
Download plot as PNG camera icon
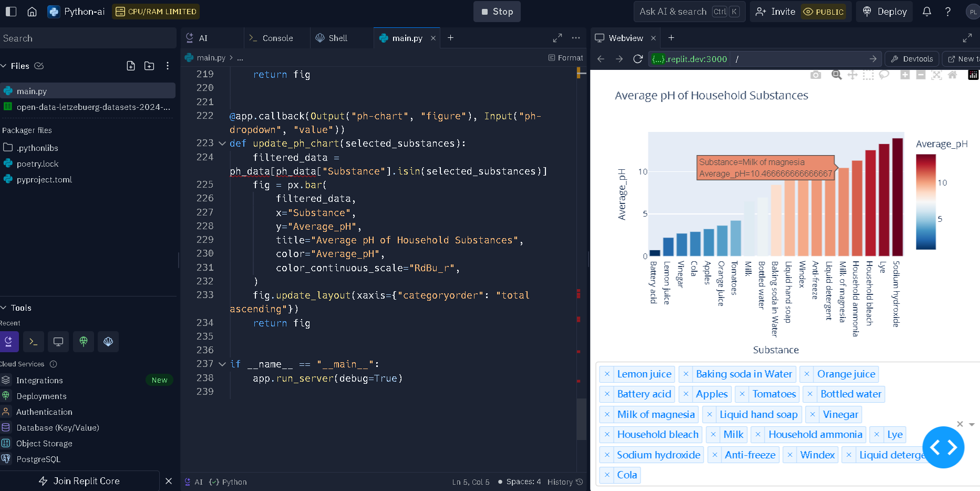coord(816,75)
